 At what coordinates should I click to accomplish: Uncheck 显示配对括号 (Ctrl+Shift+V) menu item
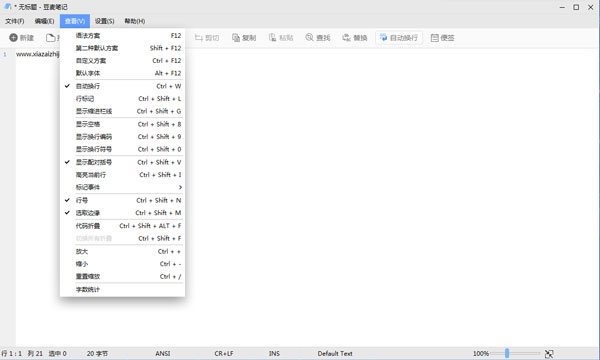[122, 162]
